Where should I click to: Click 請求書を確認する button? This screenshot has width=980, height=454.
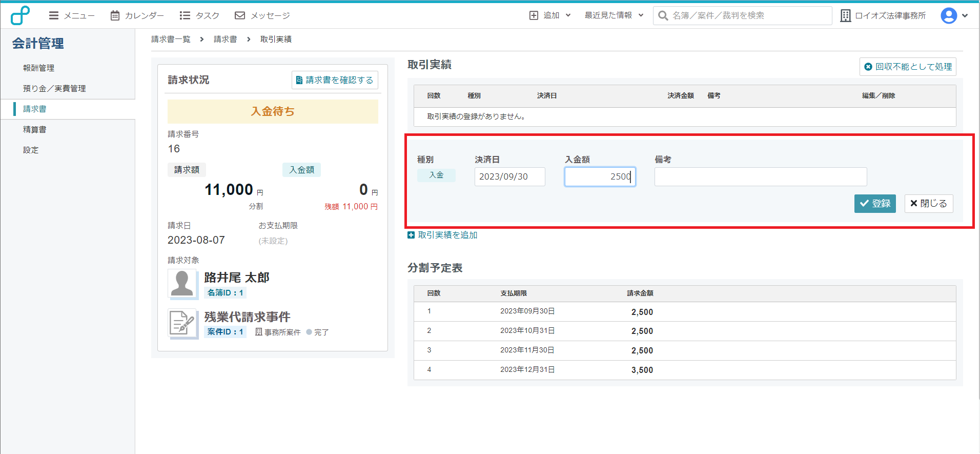point(335,80)
